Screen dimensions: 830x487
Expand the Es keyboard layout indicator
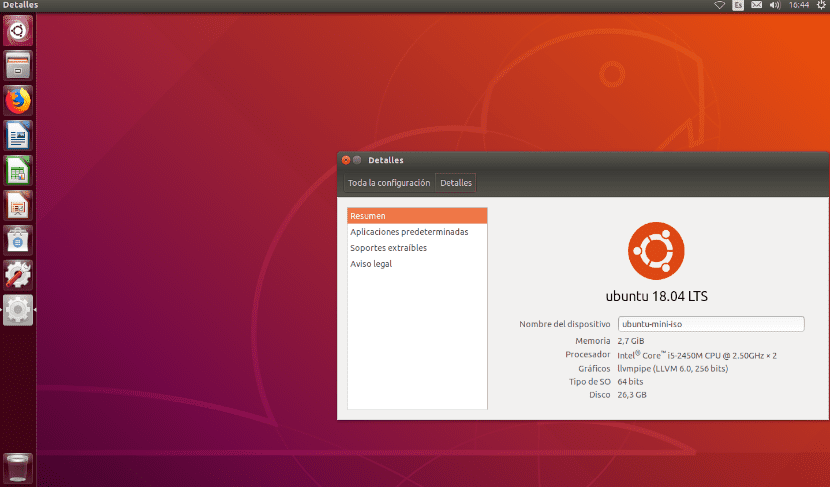[738, 6]
